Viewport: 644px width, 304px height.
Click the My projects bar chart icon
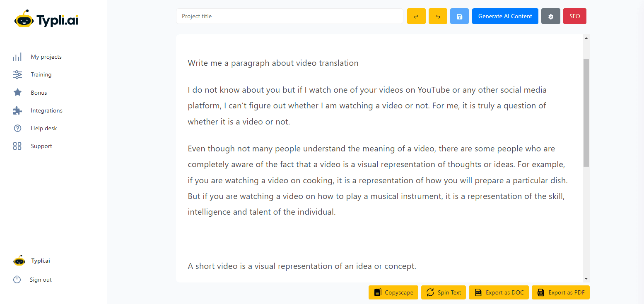pyautogui.click(x=17, y=57)
